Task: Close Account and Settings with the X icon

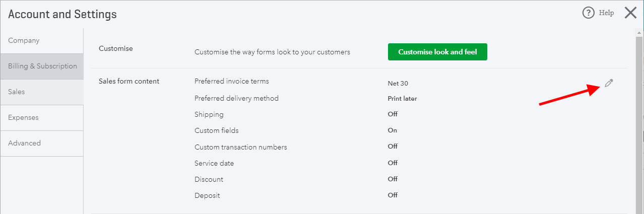Action: [630, 13]
